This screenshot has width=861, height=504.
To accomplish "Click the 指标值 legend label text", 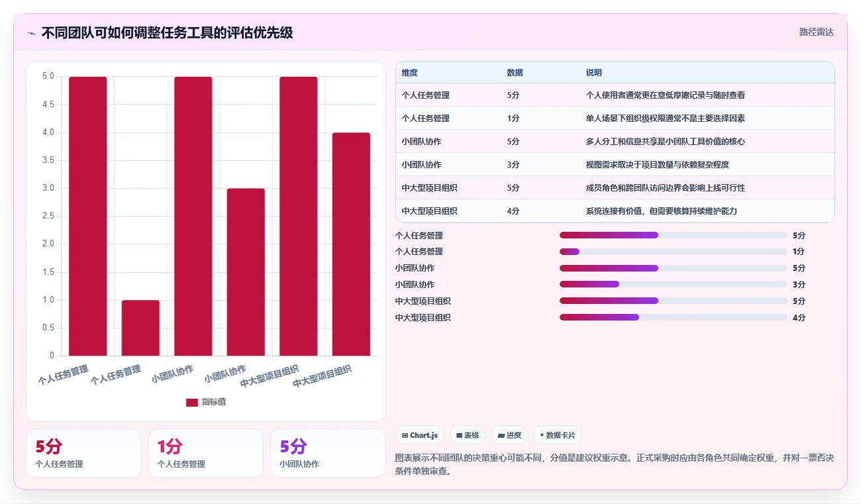I will (x=214, y=402).
